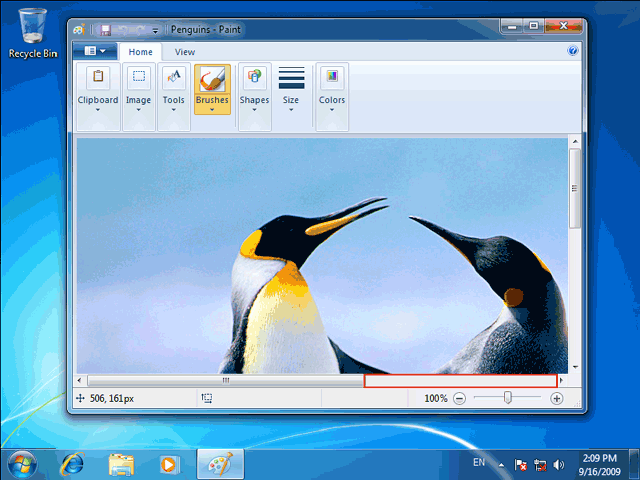Click horizontal scrollbar right arrow

[561, 380]
